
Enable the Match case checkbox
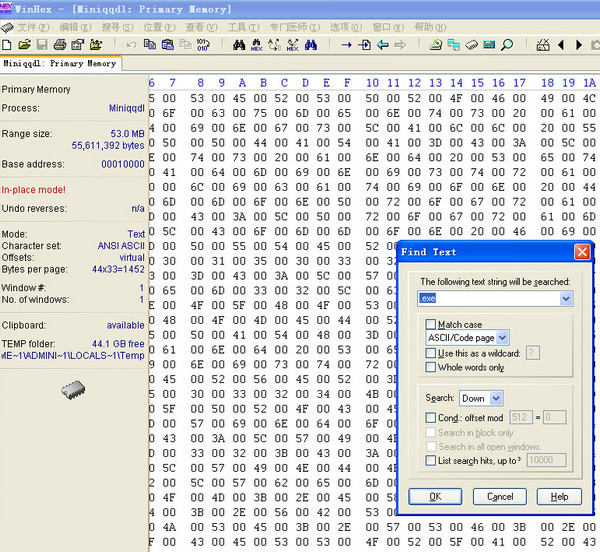430,325
